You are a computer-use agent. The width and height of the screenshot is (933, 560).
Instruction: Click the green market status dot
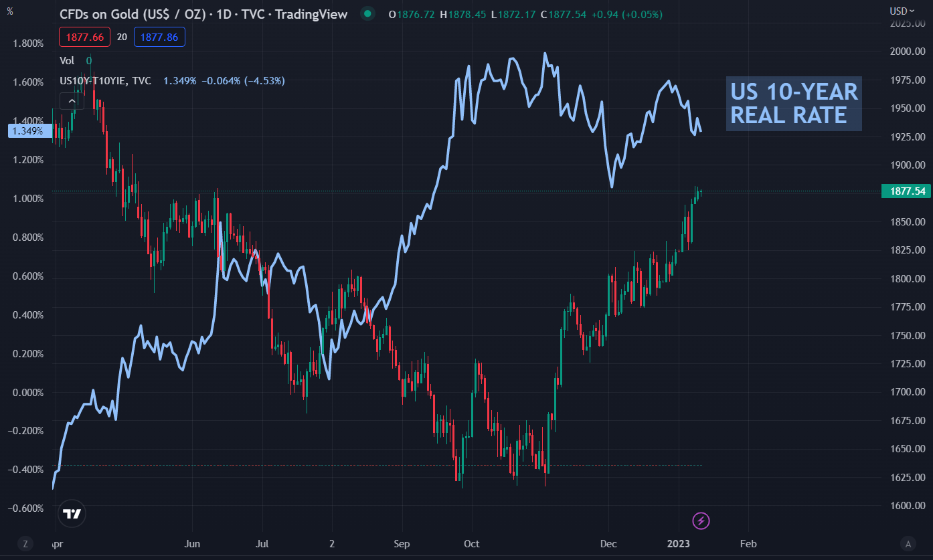point(367,13)
